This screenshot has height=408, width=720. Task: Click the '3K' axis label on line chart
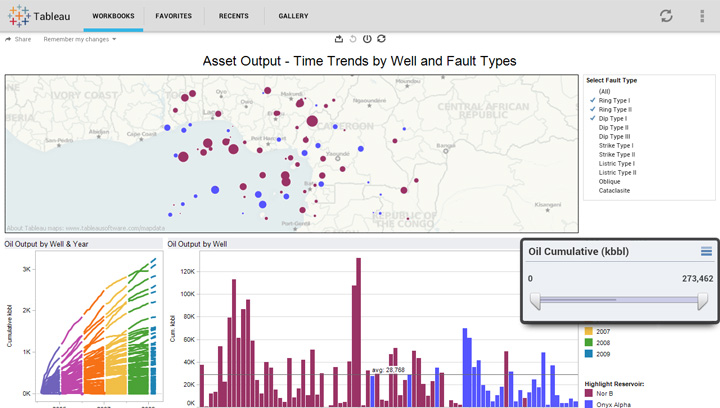[x=27, y=269]
